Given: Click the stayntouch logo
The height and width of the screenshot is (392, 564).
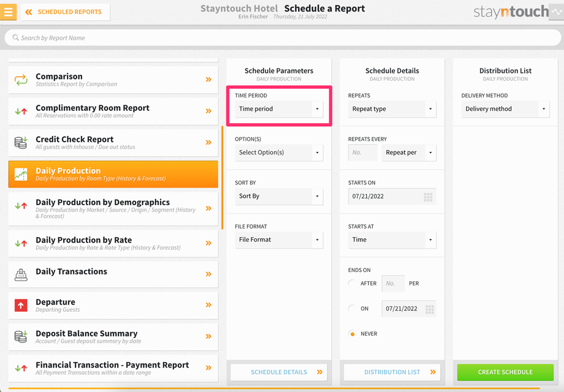Looking at the screenshot, I should 511,12.
